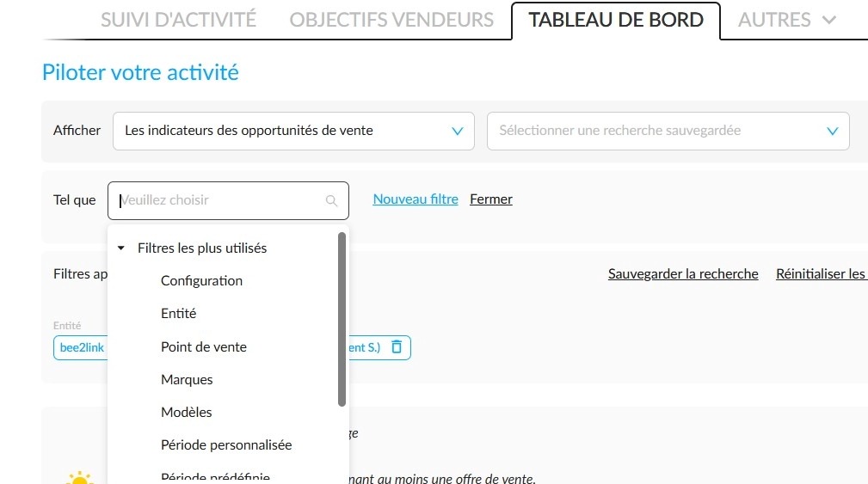Switch to SUIVI D'ACTIVITÉ tab

(178, 20)
